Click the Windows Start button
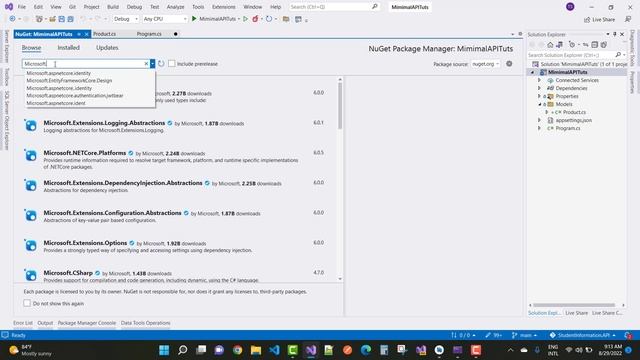This screenshot has width=640, height=360. tap(164, 350)
